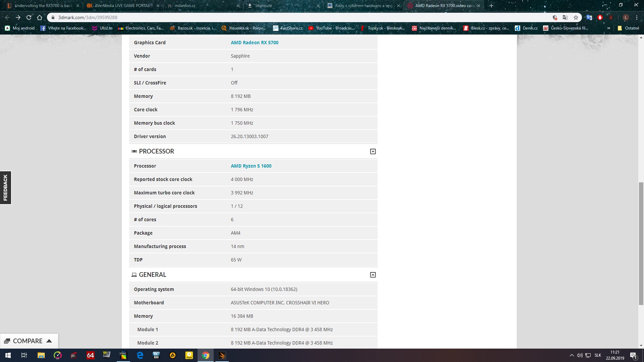
Task: Open Ostatné bookmarks folder
Action: (x=628, y=28)
